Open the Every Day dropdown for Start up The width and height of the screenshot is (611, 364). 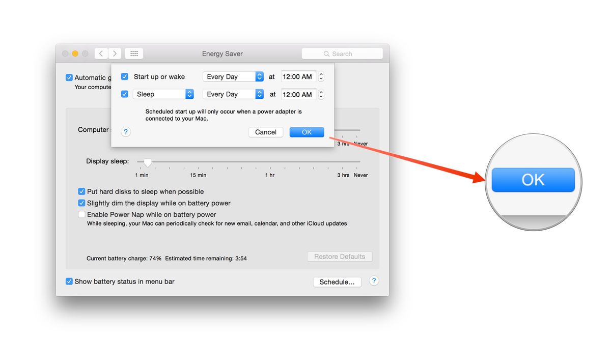tap(233, 76)
